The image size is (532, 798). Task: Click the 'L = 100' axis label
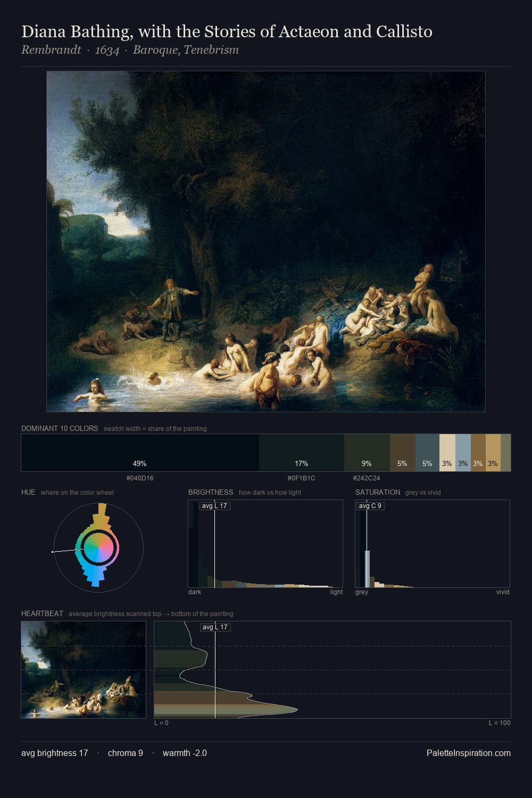pyautogui.click(x=500, y=723)
